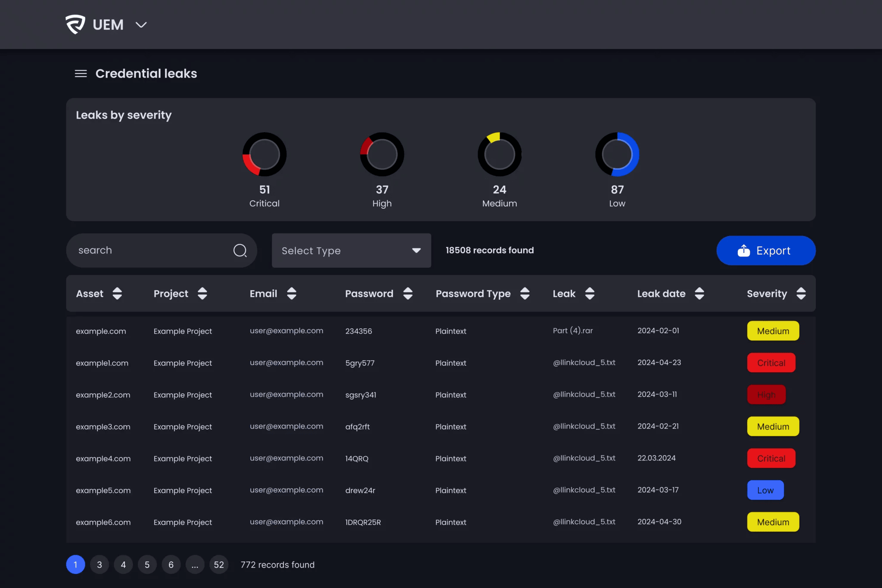
Task: Sort the Severity column
Action: point(801,293)
